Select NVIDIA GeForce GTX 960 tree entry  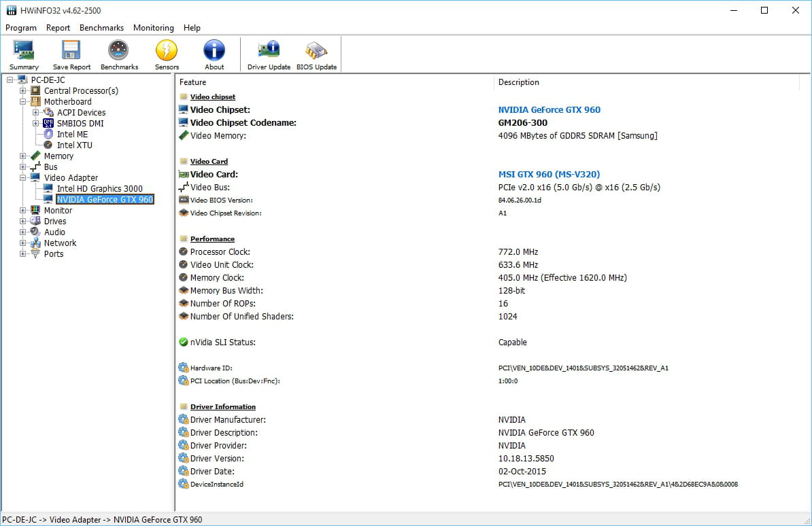(x=105, y=199)
